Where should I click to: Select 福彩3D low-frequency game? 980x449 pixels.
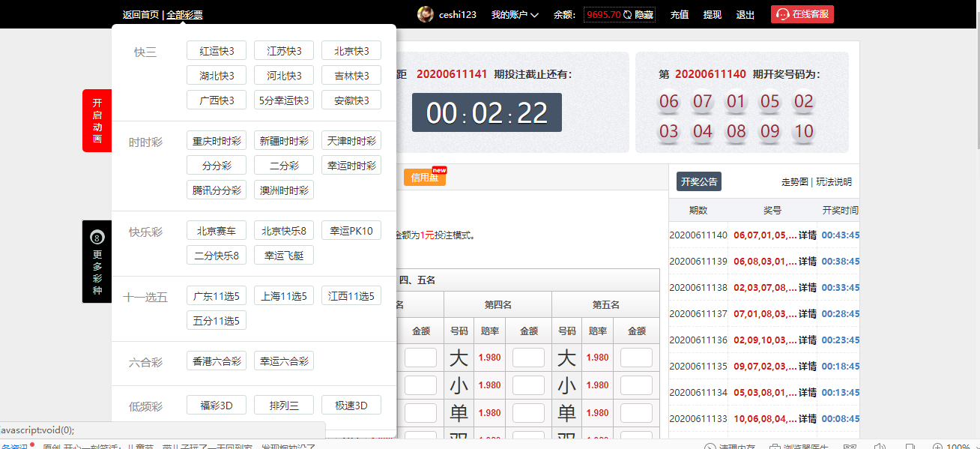(217, 406)
